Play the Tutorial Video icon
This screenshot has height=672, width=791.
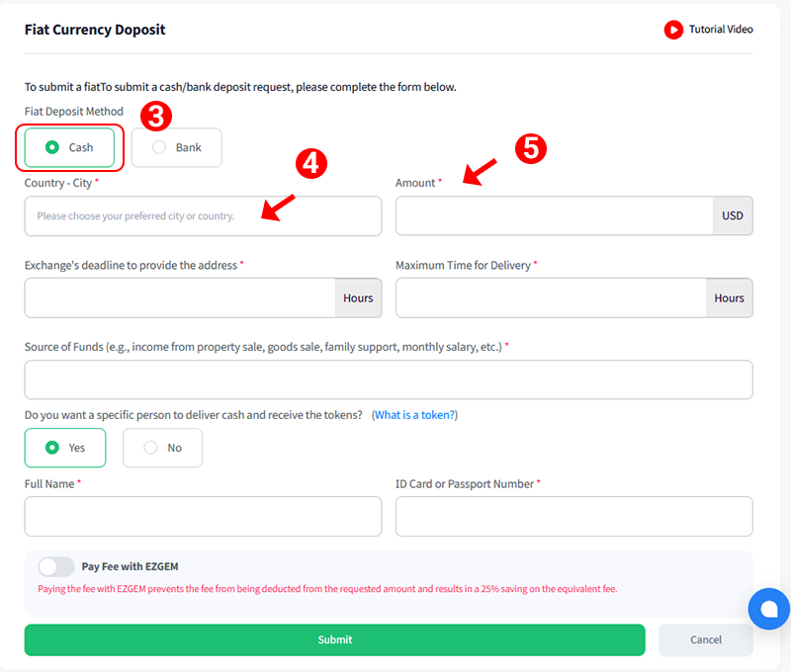[x=673, y=30]
